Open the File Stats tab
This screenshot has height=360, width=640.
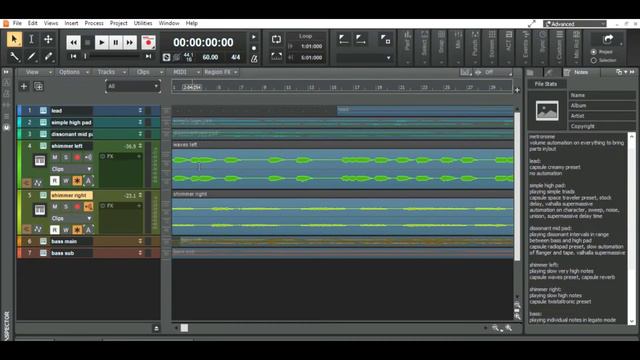point(546,84)
